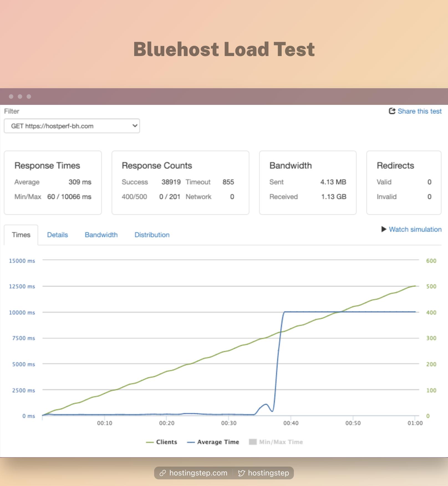This screenshot has width=448, height=486.
Task: Click the 4.13 MB sent value
Action: click(x=333, y=182)
